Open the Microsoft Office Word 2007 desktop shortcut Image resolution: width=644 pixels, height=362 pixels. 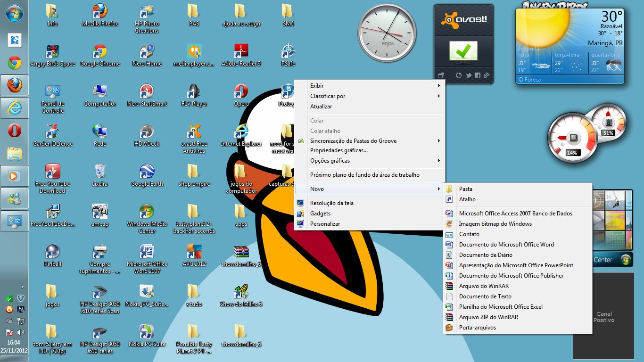[147, 259]
